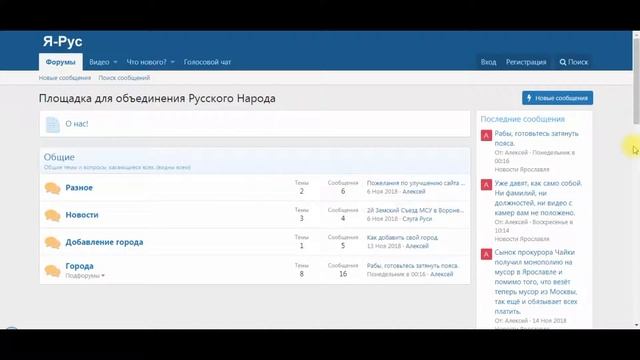
Task: Open the Видео menu item
Action: (x=99, y=62)
